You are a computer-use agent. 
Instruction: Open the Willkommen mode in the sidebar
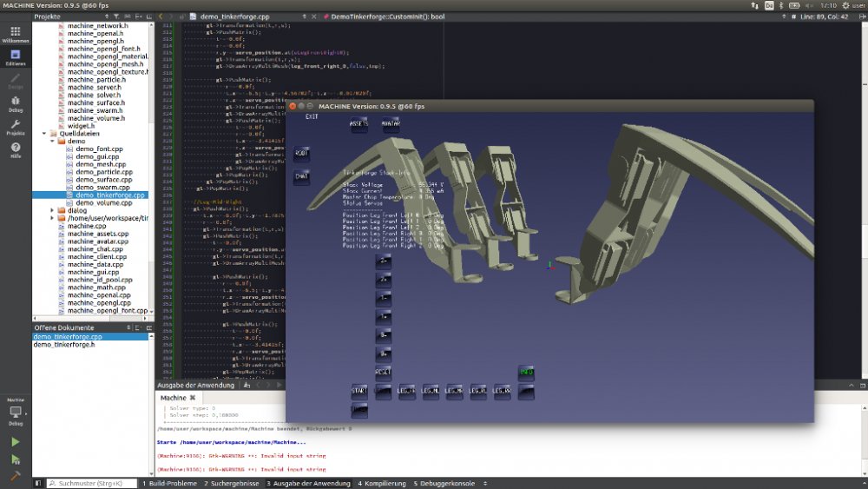pyautogui.click(x=16, y=35)
